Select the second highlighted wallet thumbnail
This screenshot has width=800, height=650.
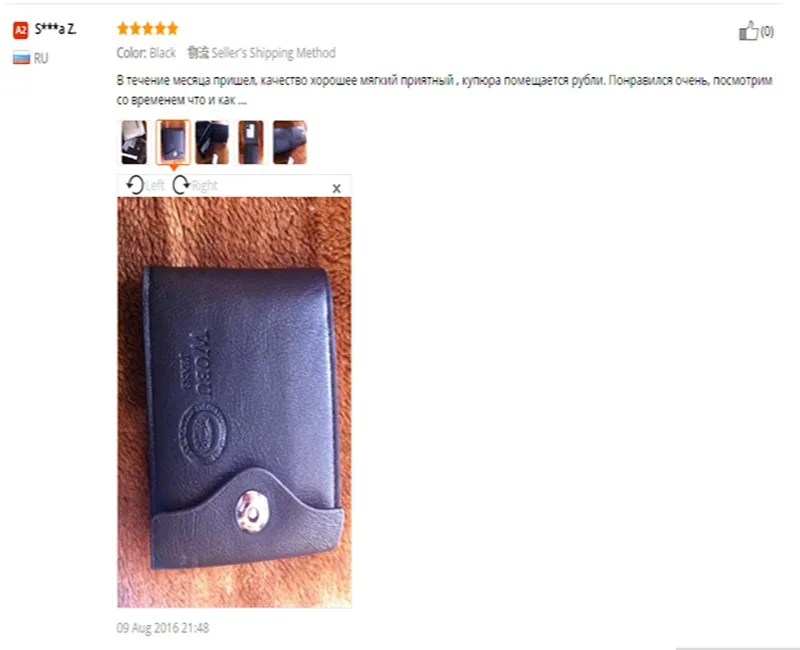[x=173, y=142]
